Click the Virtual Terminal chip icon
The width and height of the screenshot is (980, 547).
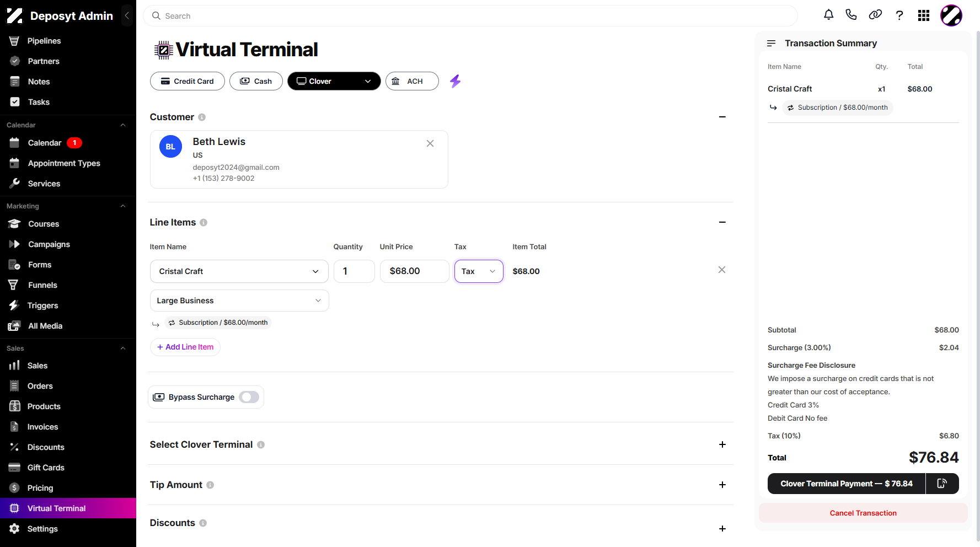pyautogui.click(x=163, y=50)
